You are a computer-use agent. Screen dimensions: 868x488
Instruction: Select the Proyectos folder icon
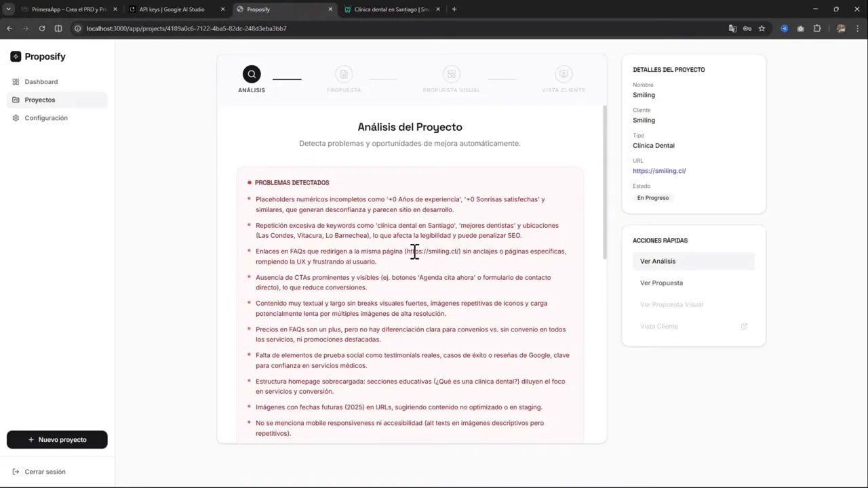16,100
